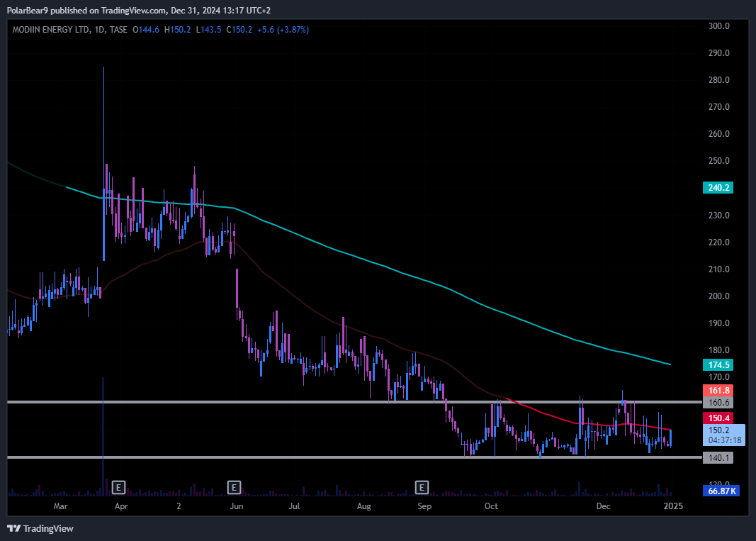Click the PolarBear9 author name in header
Screen dimensions: 756x541
[28, 11]
